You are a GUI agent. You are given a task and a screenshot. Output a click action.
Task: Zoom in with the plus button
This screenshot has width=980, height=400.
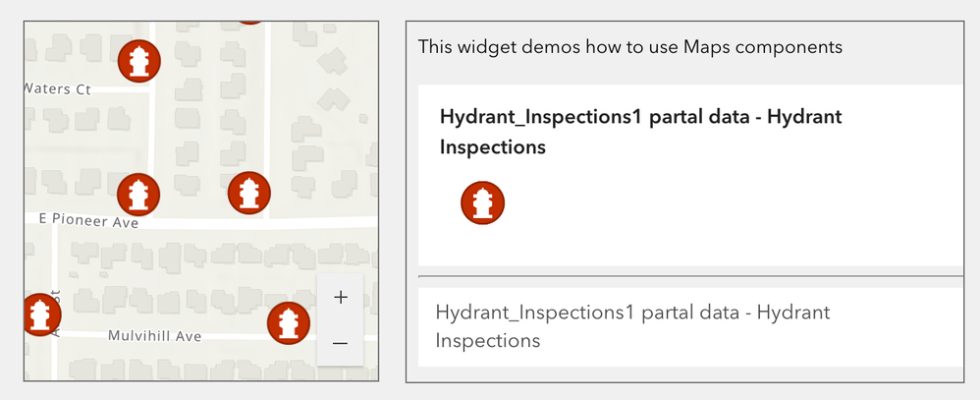[x=341, y=298]
